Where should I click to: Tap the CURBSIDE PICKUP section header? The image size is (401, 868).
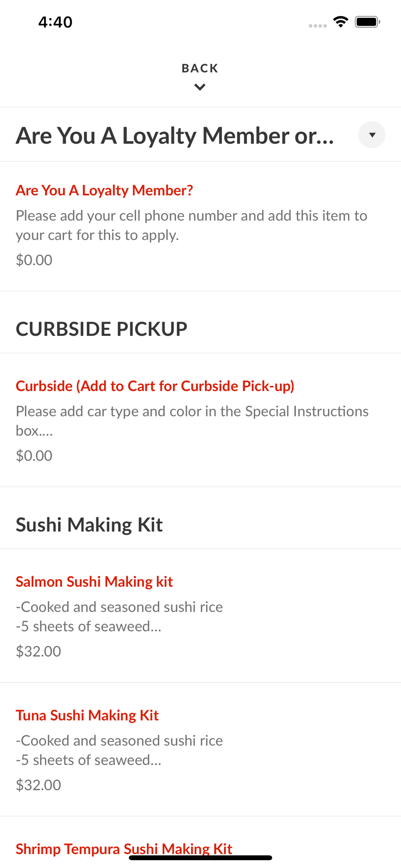102,329
